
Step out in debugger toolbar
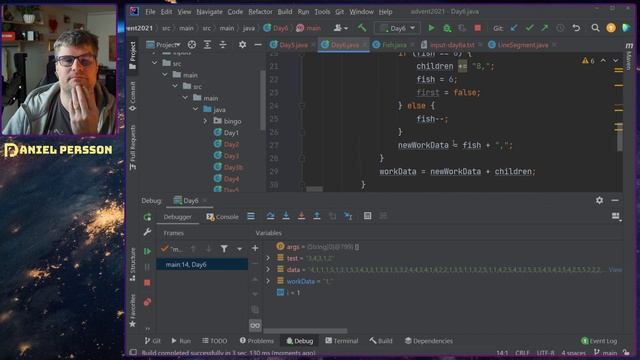click(x=317, y=216)
